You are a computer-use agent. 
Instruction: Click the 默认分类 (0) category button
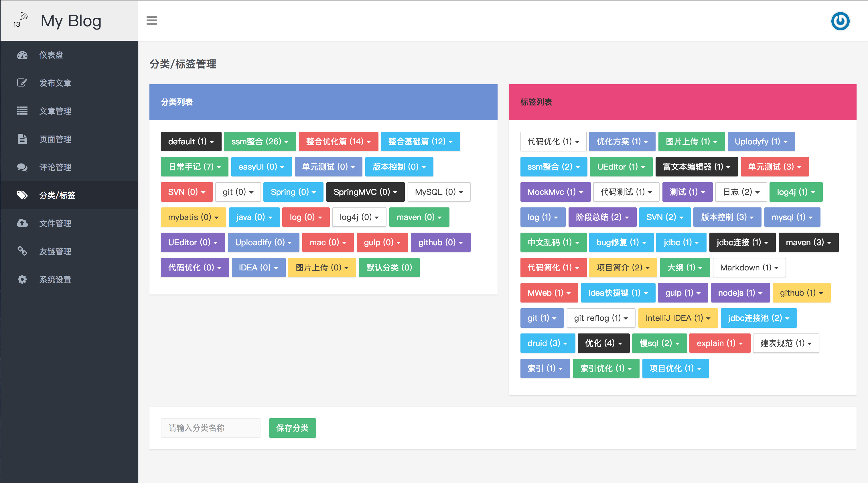pos(389,268)
